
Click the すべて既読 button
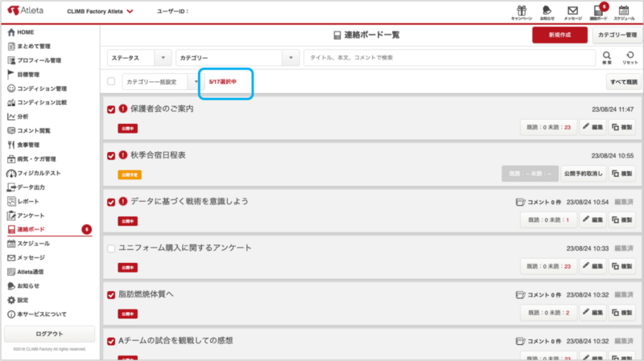[623, 82]
